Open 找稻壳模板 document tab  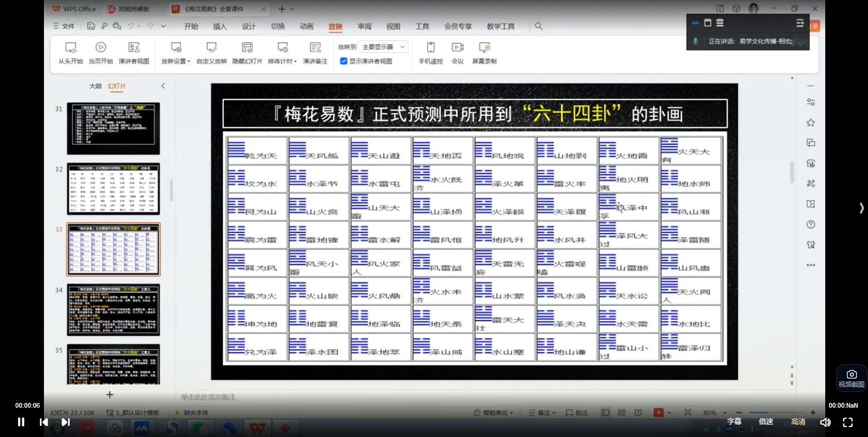128,9
